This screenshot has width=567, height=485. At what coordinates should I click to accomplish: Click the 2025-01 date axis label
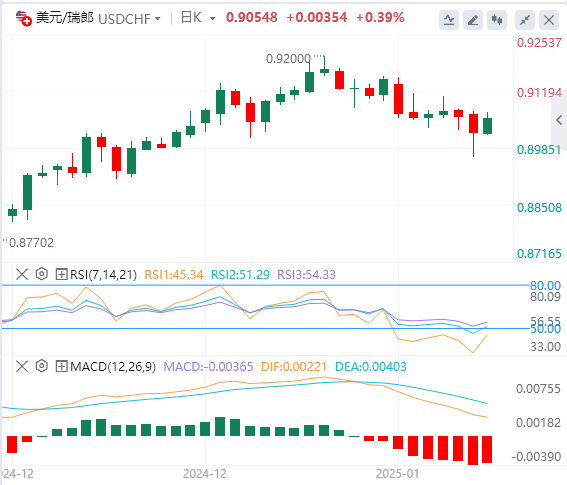point(397,473)
